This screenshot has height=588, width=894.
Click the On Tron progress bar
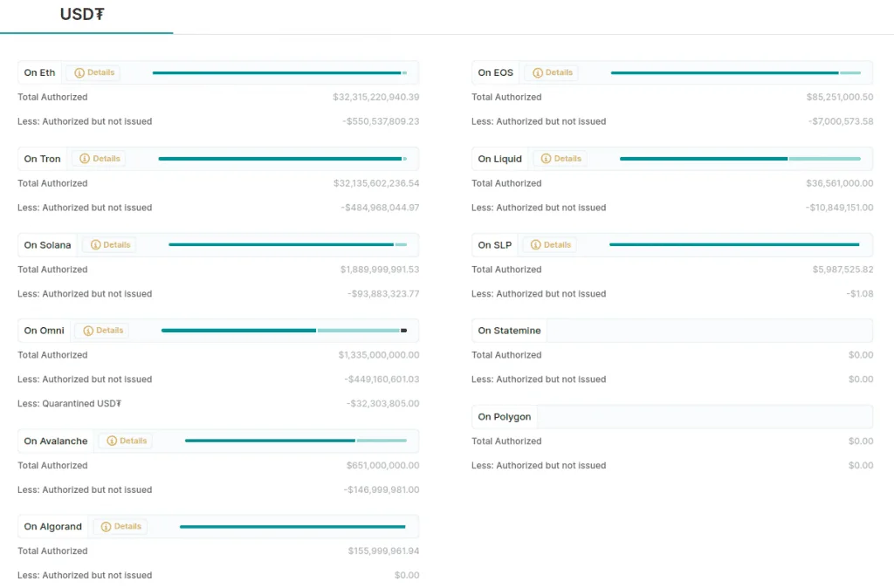coord(282,159)
